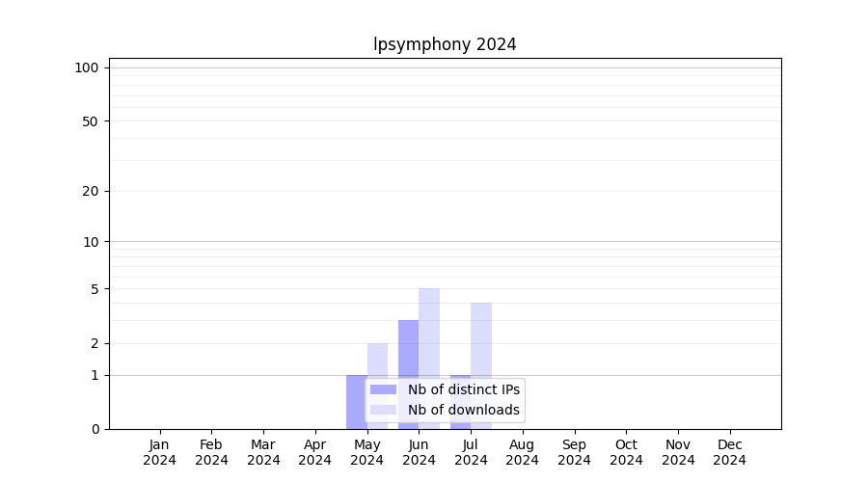Click the Dec 2024 x-axis label

coord(729,452)
